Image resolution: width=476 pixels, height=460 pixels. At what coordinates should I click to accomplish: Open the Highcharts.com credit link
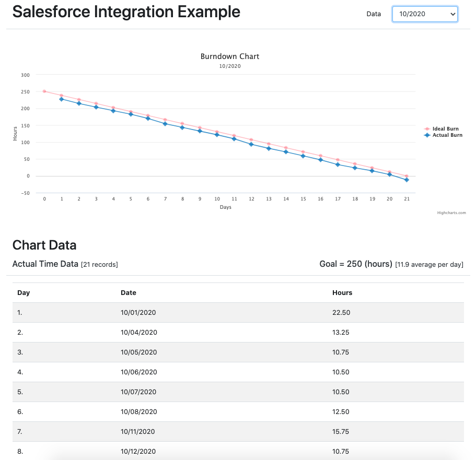(451, 213)
